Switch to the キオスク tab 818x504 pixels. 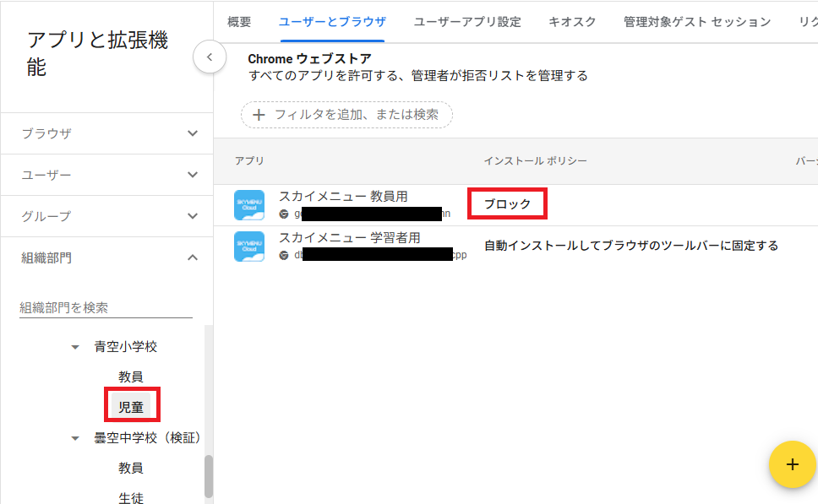point(572,22)
